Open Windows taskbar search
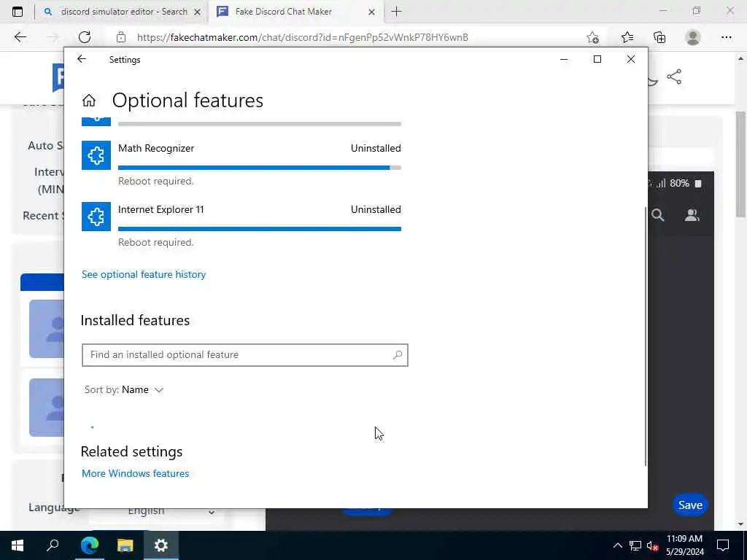The height and width of the screenshot is (560, 747). point(53,545)
